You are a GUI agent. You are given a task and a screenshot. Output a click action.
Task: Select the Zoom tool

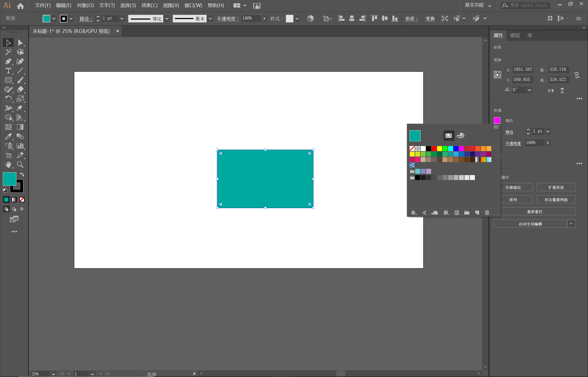pyautogui.click(x=20, y=164)
